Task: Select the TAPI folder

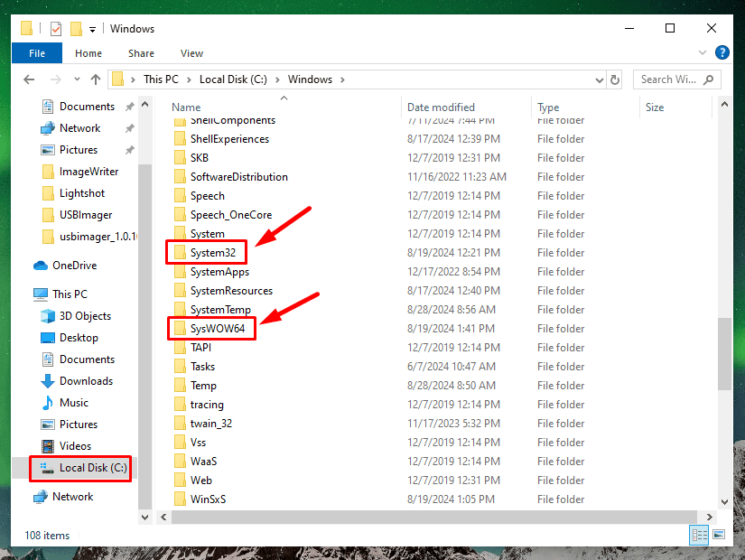Action: (200, 348)
